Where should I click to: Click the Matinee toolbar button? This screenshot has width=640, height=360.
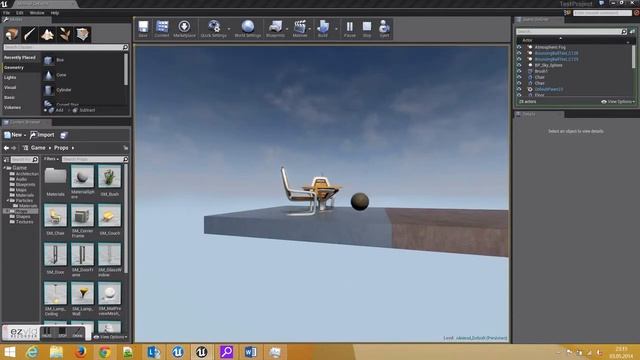300,29
